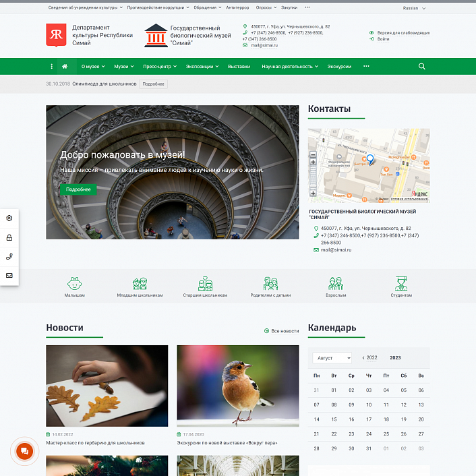Open the Все новости link
Image resolution: width=476 pixels, height=476 pixels.
click(x=282, y=331)
